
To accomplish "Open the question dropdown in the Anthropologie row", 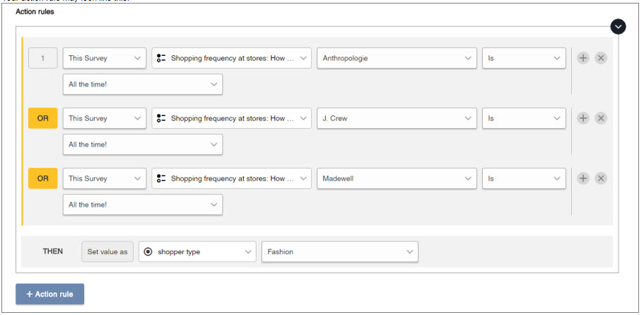I will 232,58.
